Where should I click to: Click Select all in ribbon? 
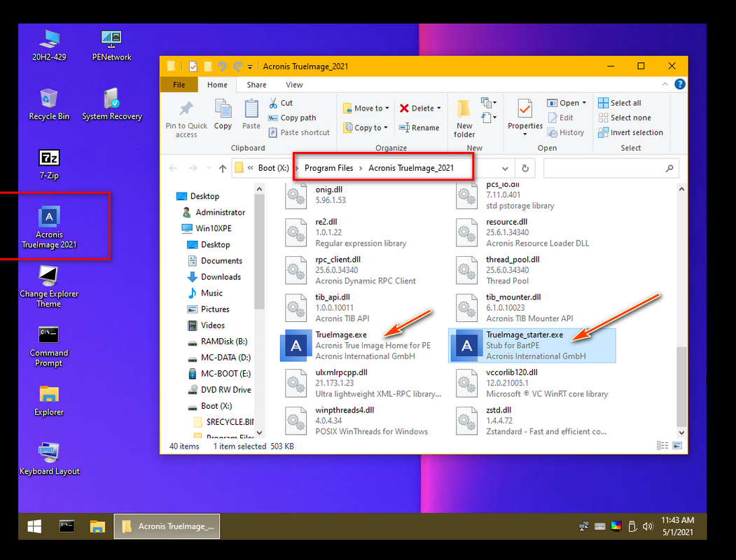(x=620, y=103)
